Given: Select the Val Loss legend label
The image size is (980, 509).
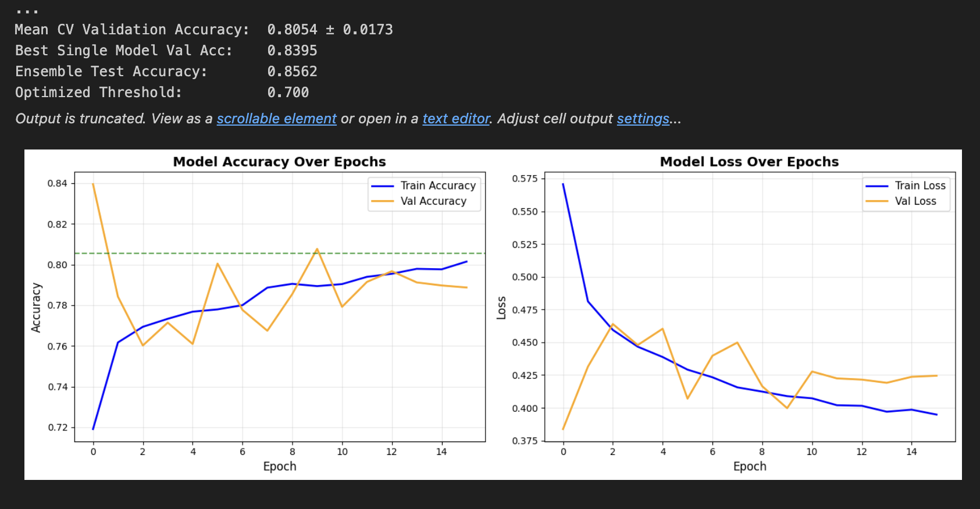Looking at the screenshot, I should click(915, 201).
